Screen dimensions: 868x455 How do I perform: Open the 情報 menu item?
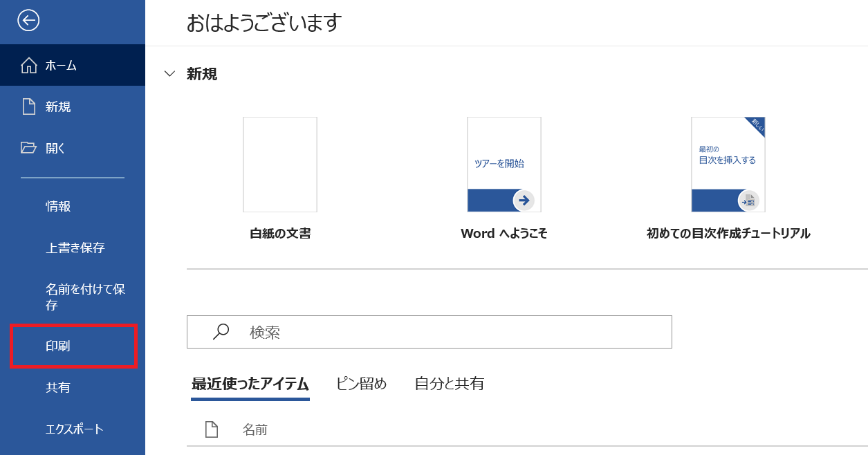[x=58, y=206]
